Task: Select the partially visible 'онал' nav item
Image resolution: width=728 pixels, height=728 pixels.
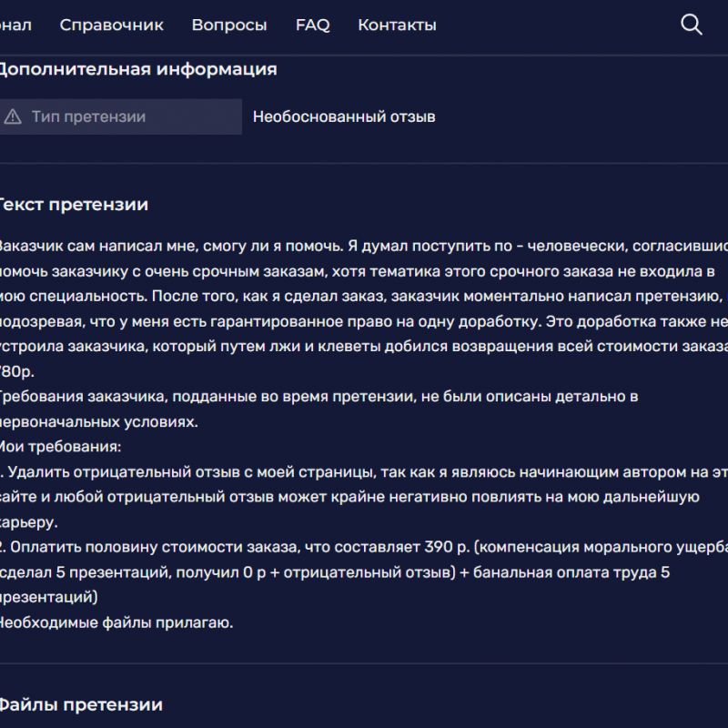Action: (x=15, y=25)
